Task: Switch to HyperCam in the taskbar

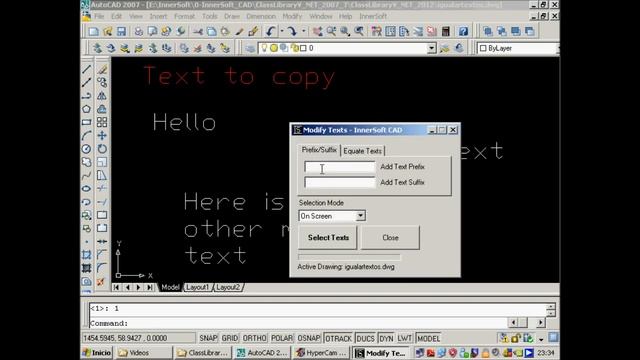Action: [x=322, y=353]
